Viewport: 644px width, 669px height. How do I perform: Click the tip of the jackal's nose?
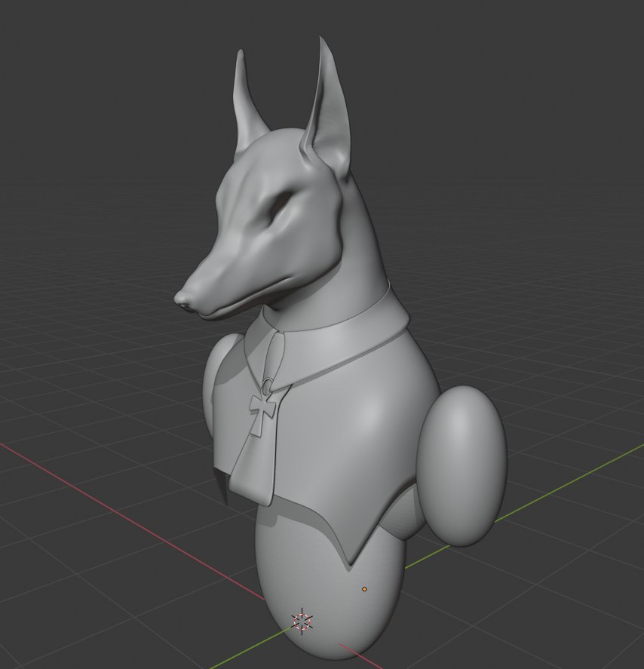click(x=182, y=298)
